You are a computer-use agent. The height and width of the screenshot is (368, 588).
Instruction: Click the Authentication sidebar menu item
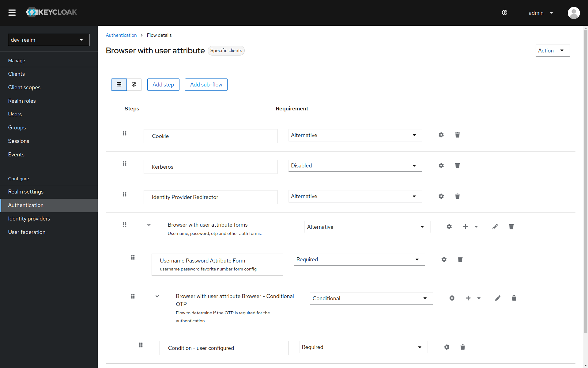coord(25,205)
